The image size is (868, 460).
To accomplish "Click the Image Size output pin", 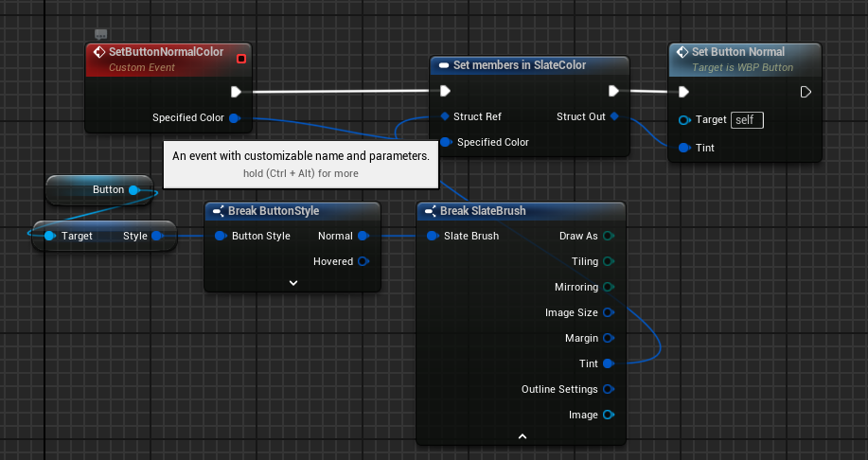I will coord(609,312).
